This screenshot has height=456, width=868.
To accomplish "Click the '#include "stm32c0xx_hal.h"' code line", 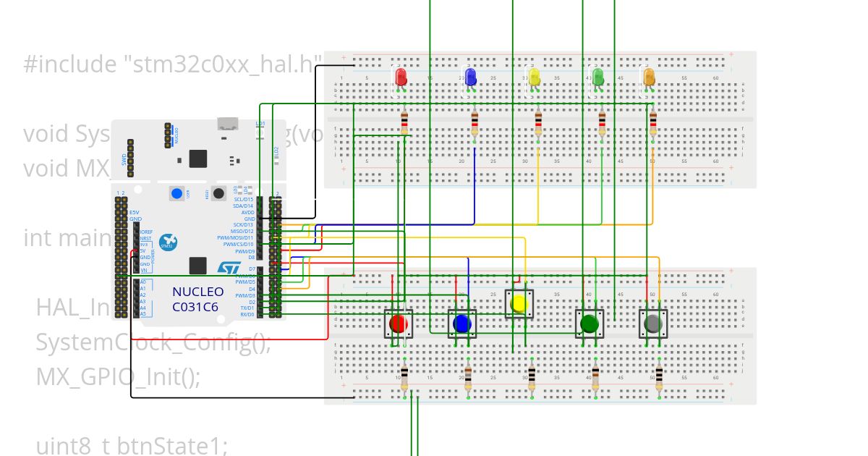I will click(x=172, y=64).
